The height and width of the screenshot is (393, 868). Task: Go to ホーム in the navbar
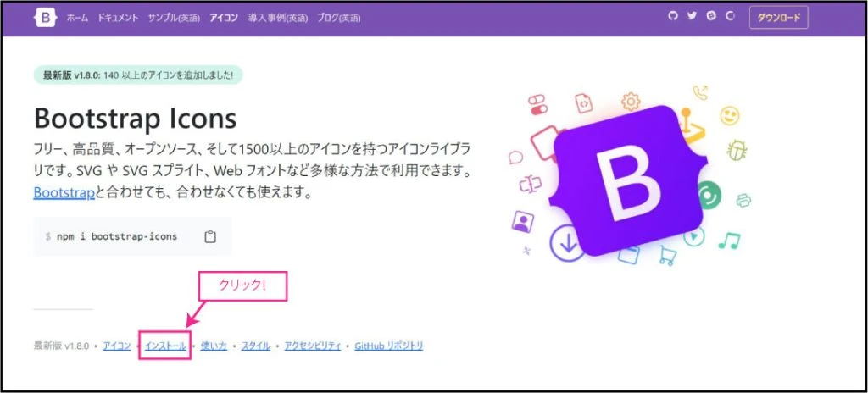[77, 19]
